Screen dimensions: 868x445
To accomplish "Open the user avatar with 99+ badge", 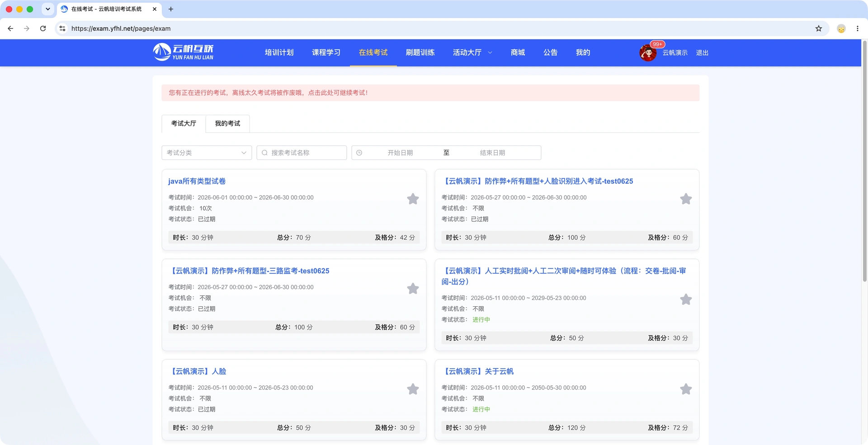I will pyautogui.click(x=648, y=53).
